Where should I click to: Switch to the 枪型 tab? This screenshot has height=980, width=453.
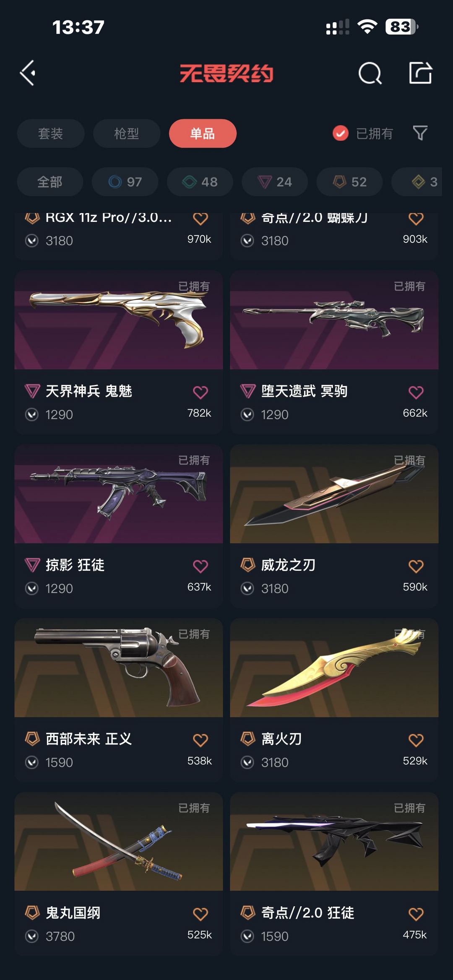127,133
